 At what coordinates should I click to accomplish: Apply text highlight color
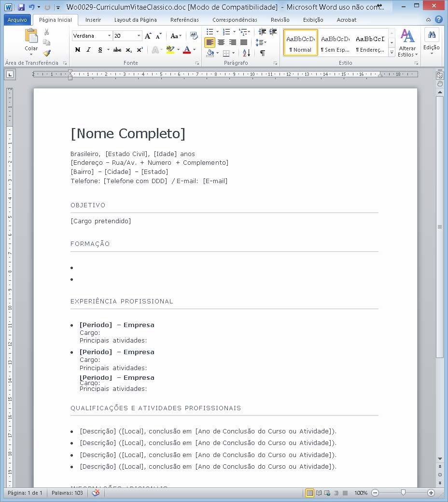[x=170, y=50]
